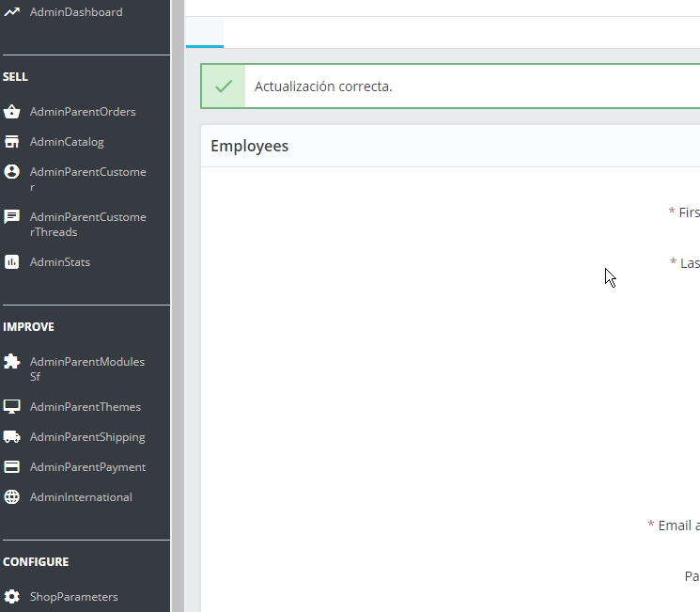This screenshot has width=700, height=612.
Task: Open AdminCatalog menu item
Action: click(x=67, y=142)
